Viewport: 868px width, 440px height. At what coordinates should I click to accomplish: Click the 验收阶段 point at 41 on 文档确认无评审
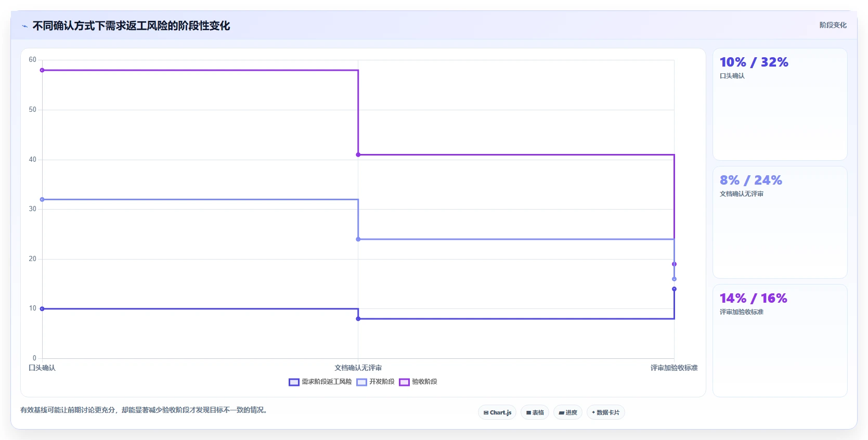[358, 154]
